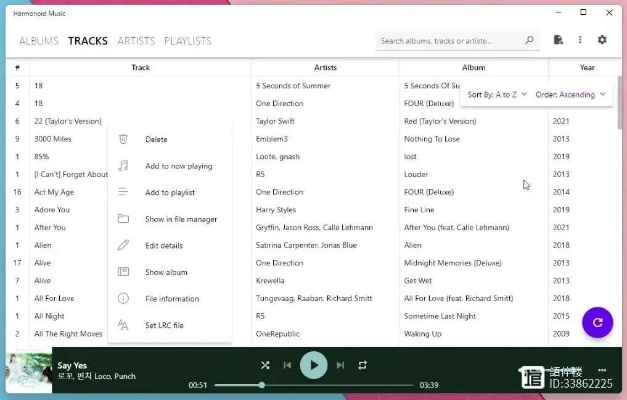
Task: Switch to the PLAYLISTS tab
Action: pos(188,41)
